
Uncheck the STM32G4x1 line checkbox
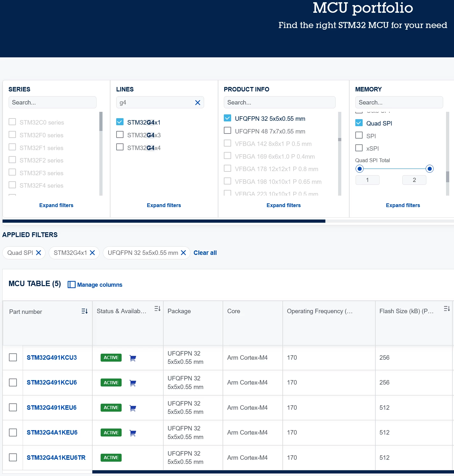point(120,122)
